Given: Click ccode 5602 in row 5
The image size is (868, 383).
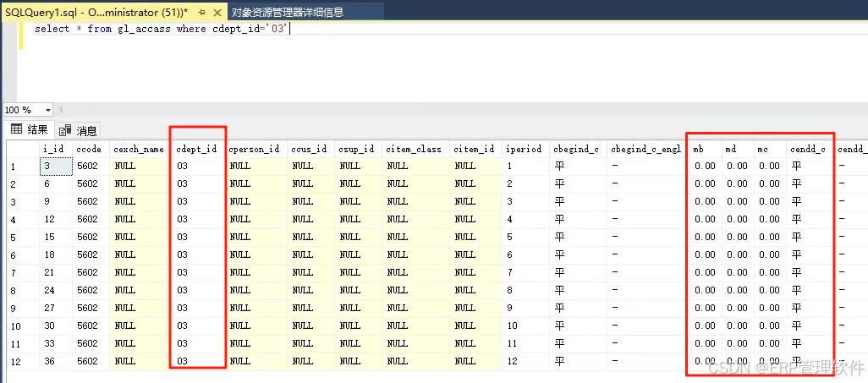Looking at the screenshot, I should [91, 237].
